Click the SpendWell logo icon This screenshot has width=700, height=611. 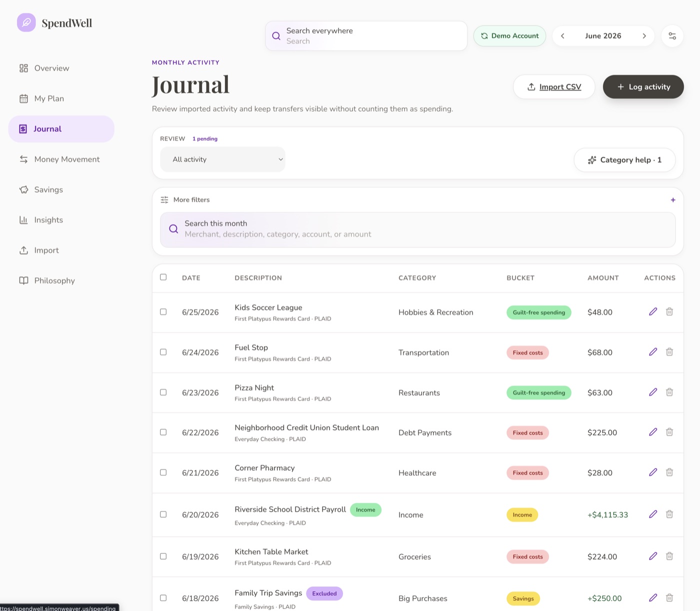(x=26, y=22)
